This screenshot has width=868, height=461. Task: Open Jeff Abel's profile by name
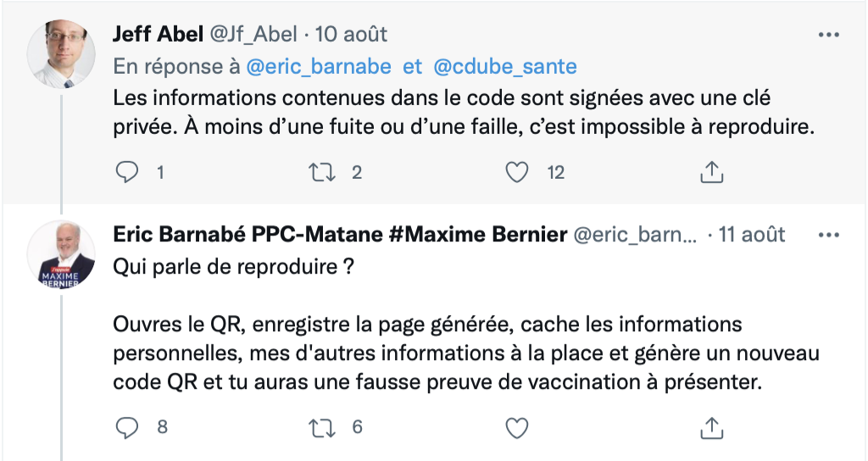point(159,34)
